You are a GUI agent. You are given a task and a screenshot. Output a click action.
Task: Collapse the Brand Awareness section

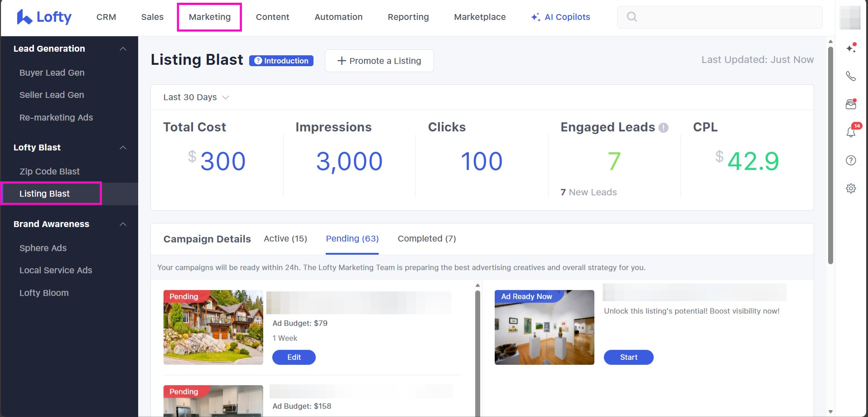123,224
